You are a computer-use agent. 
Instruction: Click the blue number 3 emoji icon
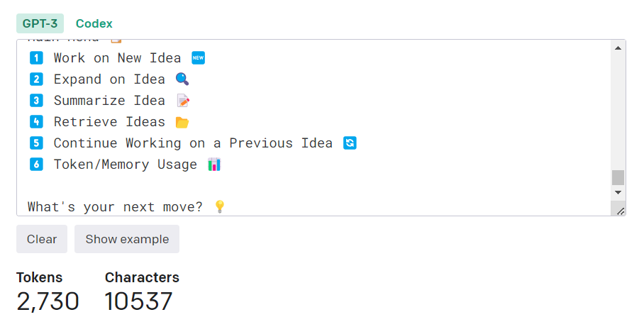(x=37, y=101)
